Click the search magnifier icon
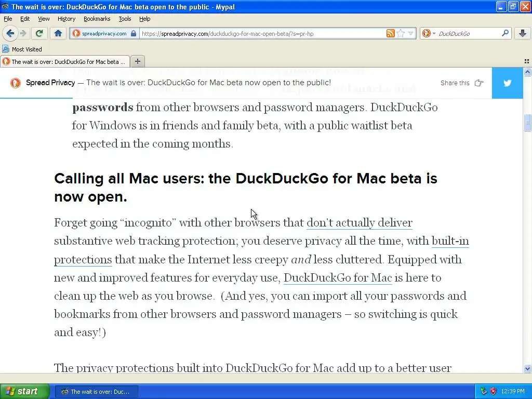This screenshot has width=532, height=399. tap(505, 33)
